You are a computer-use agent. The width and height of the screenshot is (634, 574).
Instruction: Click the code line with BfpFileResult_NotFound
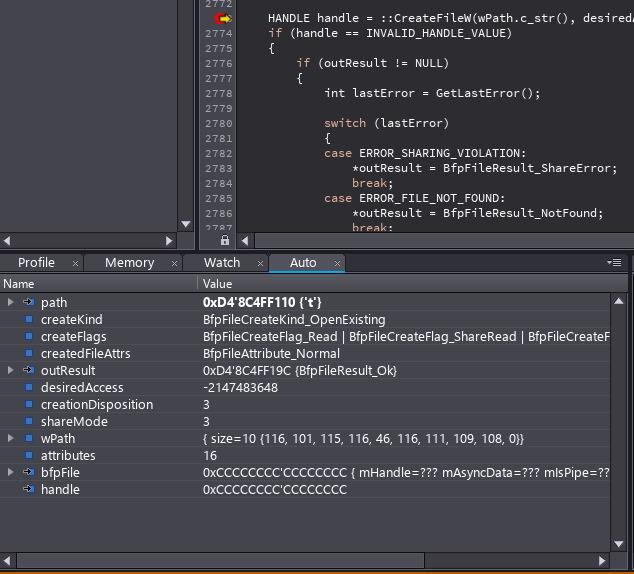(477, 213)
